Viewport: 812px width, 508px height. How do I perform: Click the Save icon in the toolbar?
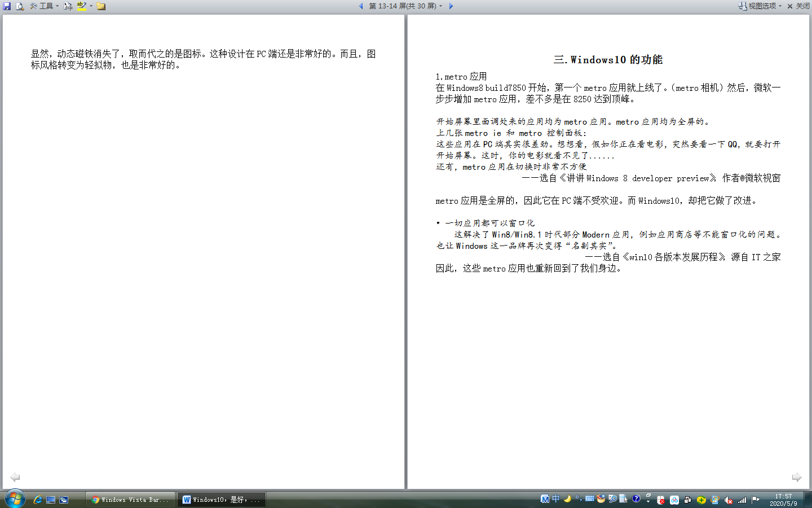7,6
